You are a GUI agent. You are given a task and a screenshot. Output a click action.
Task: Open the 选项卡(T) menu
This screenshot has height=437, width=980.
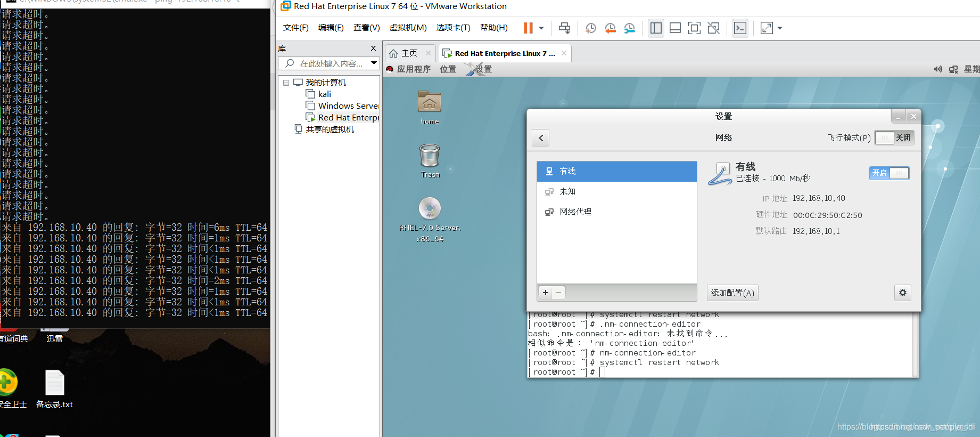453,28
